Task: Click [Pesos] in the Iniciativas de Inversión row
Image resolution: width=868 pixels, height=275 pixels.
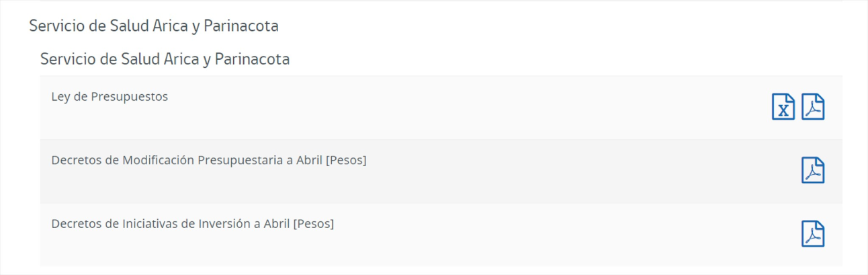Action: (314, 223)
